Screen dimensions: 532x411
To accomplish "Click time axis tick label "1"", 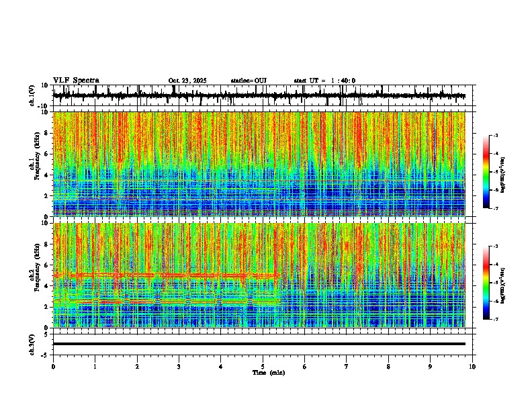I will click(x=95, y=367).
